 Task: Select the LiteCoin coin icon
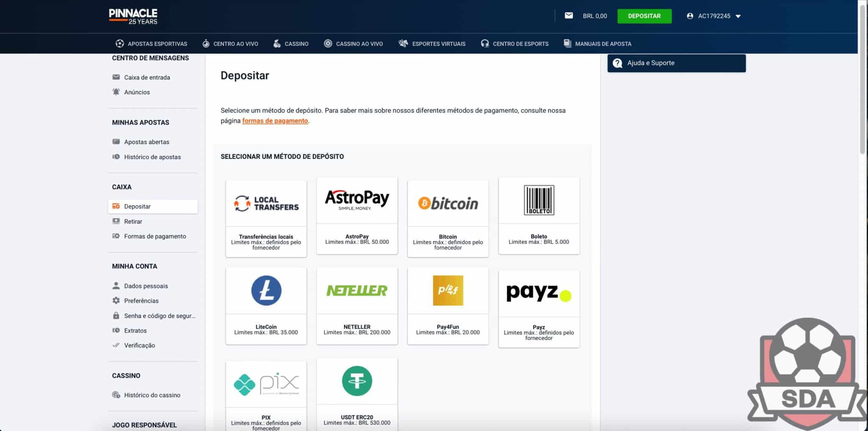266,290
